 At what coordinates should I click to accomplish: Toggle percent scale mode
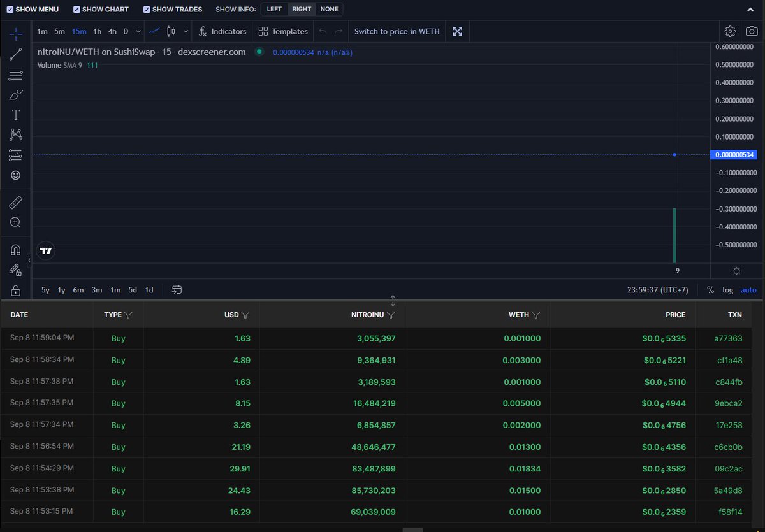[x=710, y=290]
